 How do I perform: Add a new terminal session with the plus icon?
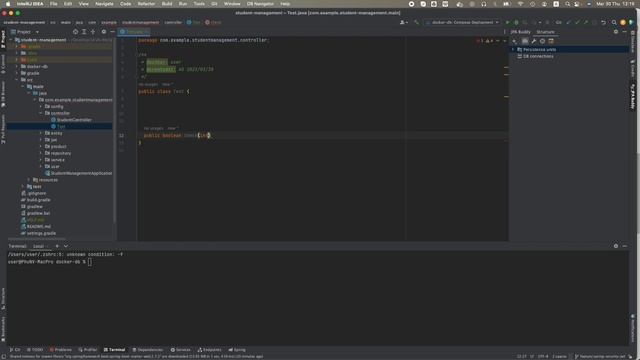click(57, 246)
